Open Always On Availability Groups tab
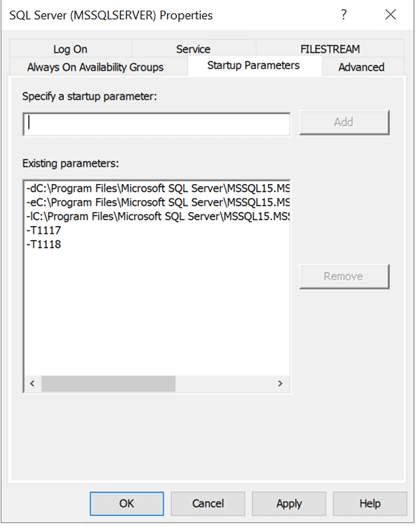The height and width of the screenshot is (527, 417). [x=95, y=67]
